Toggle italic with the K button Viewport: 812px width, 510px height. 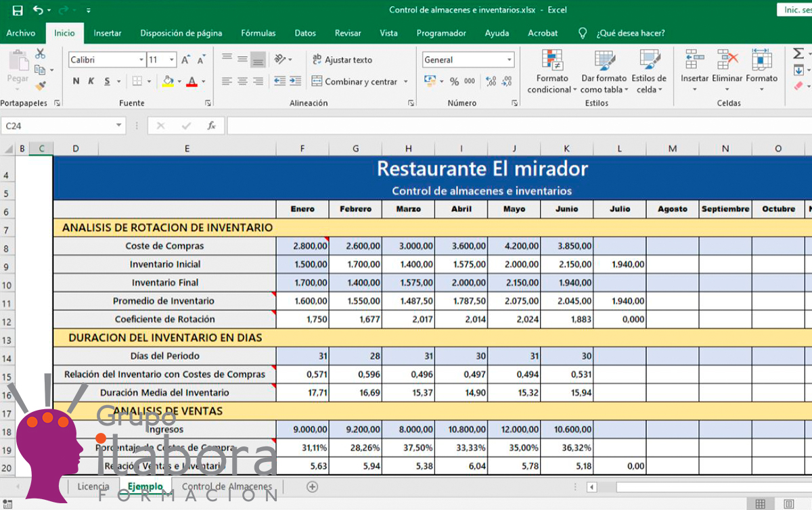(91, 81)
